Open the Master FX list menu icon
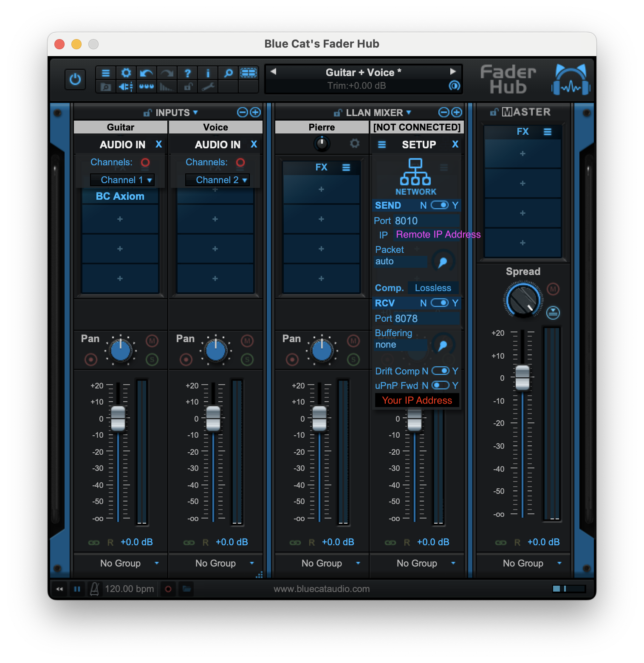Image resolution: width=644 pixels, height=663 pixels. pyautogui.click(x=548, y=132)
